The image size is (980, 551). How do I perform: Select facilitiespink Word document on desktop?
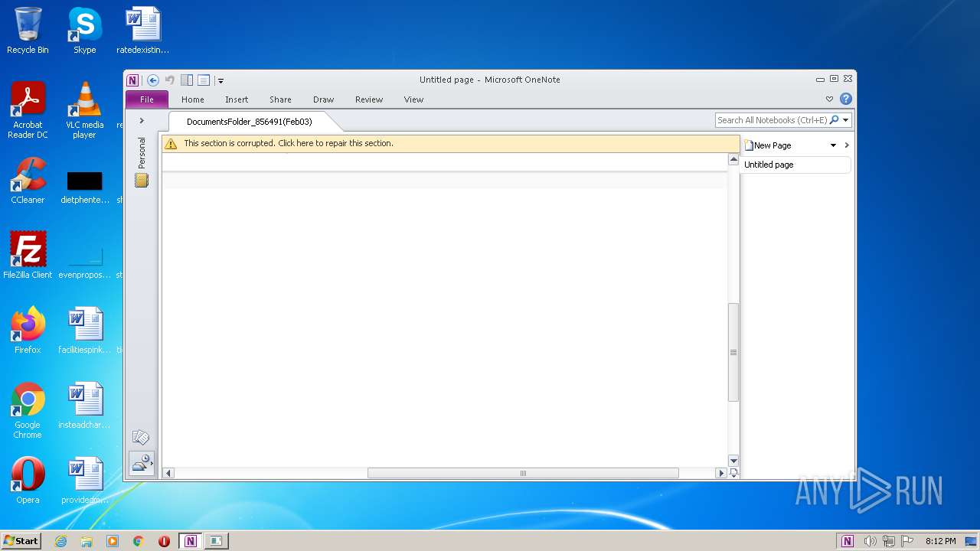pos(84,330)
